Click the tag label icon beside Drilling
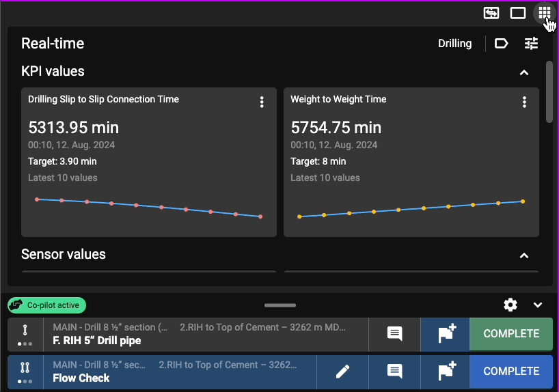The image size is (559, 392). 501,44
